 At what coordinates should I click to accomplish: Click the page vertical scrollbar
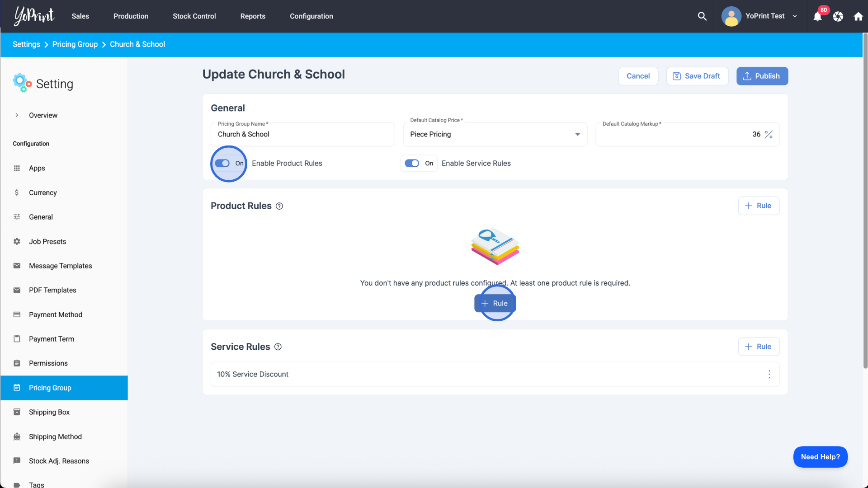pyautogui.click(x=865, y=201)
